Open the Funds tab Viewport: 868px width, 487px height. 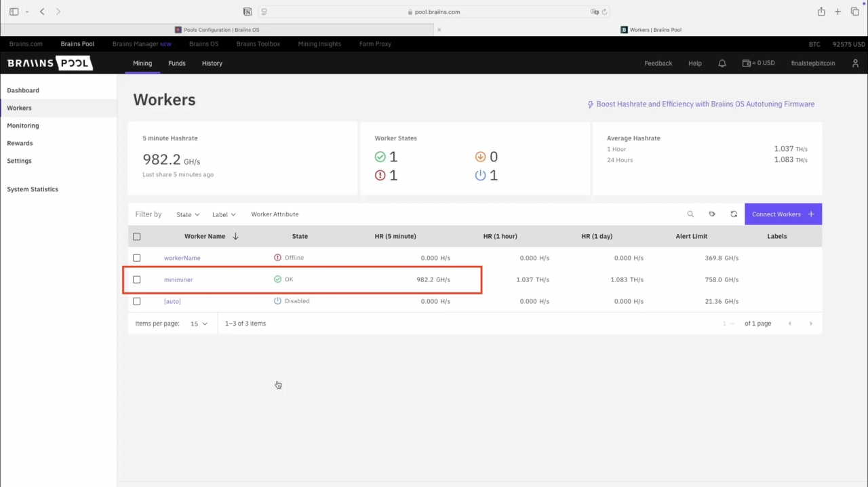pos(177,63)
